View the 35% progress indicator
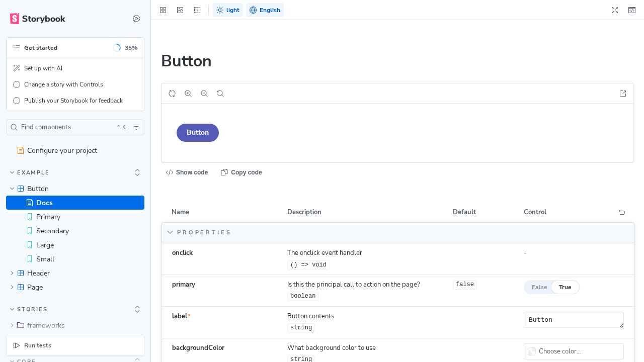The width and height of the screenshot is (644, 362). [125, 48]
